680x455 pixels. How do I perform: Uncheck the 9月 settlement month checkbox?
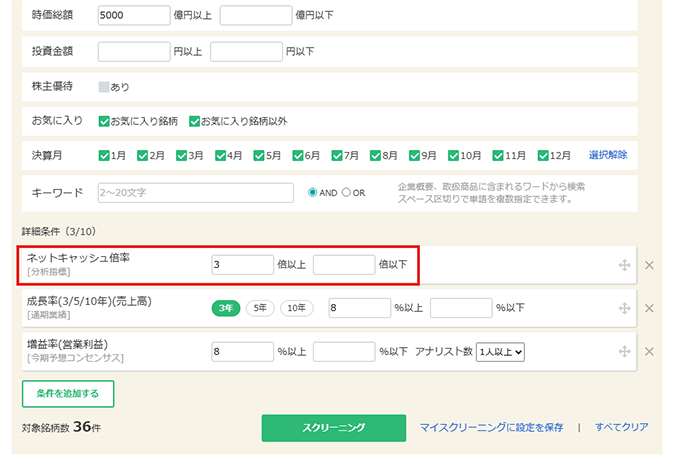414,155
